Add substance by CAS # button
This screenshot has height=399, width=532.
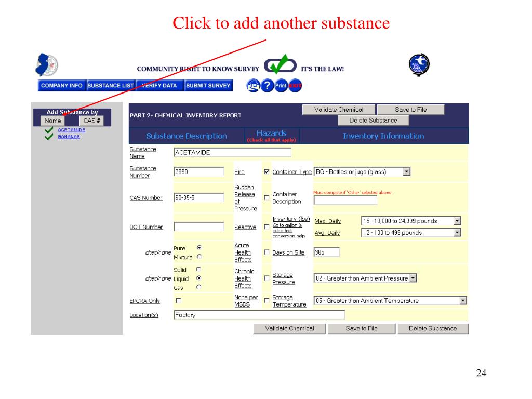(91, 121)
